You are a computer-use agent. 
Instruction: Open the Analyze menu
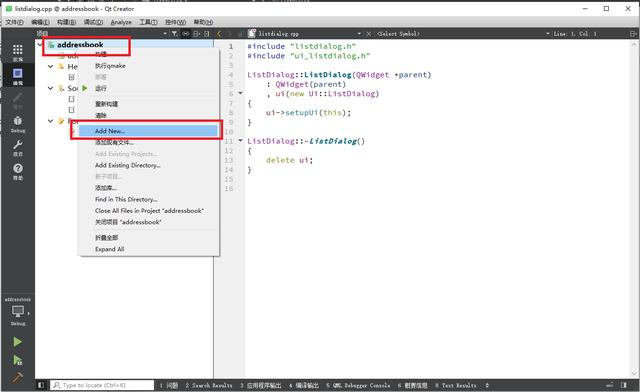[121, 22]
